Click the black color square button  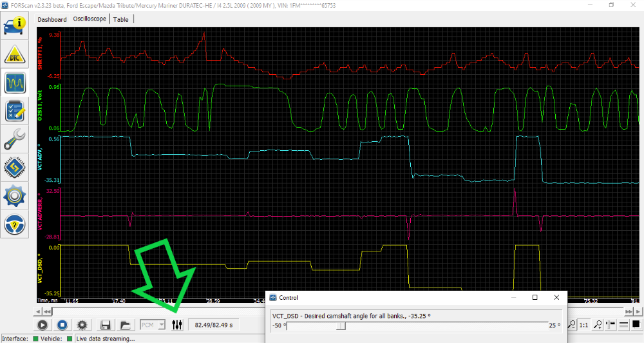click(x=636, y=324)
